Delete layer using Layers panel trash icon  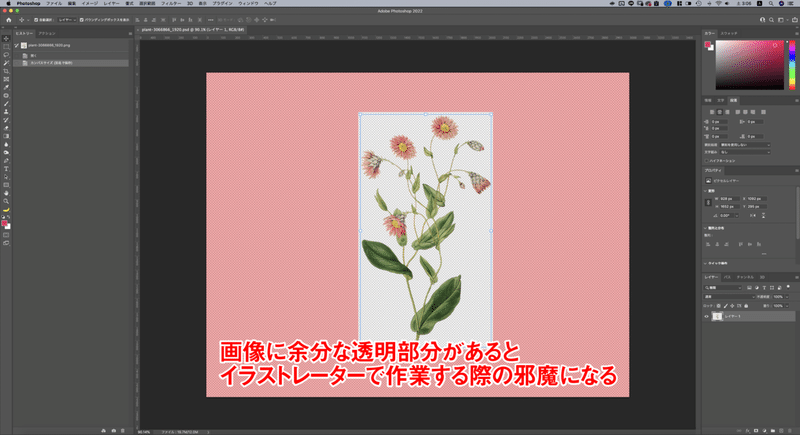789,431
